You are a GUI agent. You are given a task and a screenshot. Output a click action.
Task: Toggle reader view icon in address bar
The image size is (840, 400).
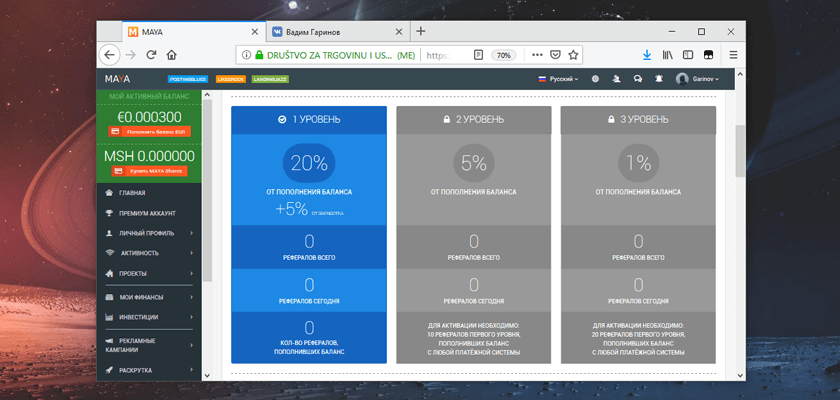pyautogui.click(x=478, y=55)
